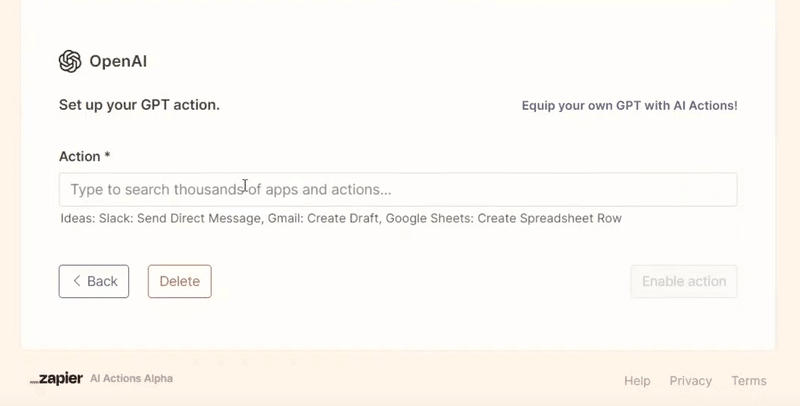Image resolution: width=800 pixels, height=406 pixels.
Task: Open the Equip your own GPT with AI Actions link
Action: [x=629, y=106]
